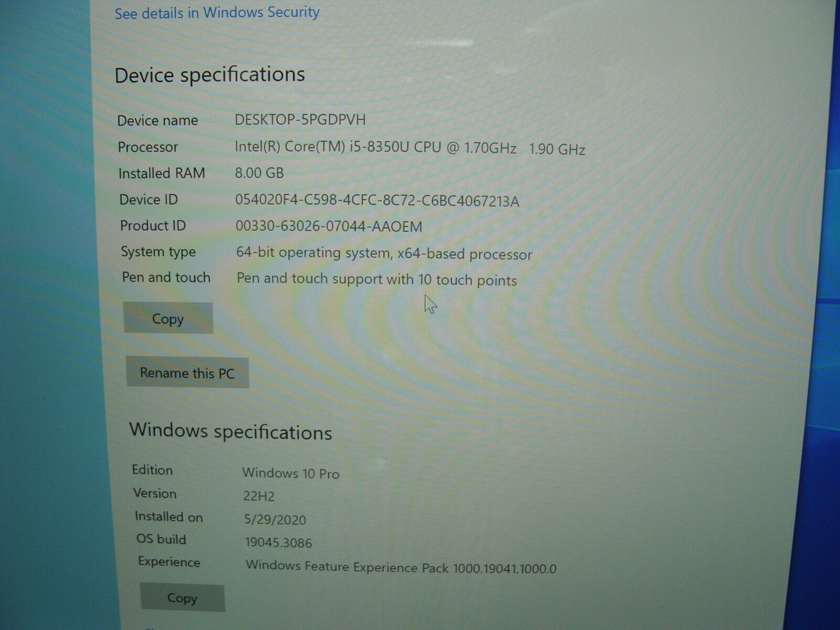Viewport: 840px width, 630px height.
Task: Click the Product ID label
Action: point(153,226)
